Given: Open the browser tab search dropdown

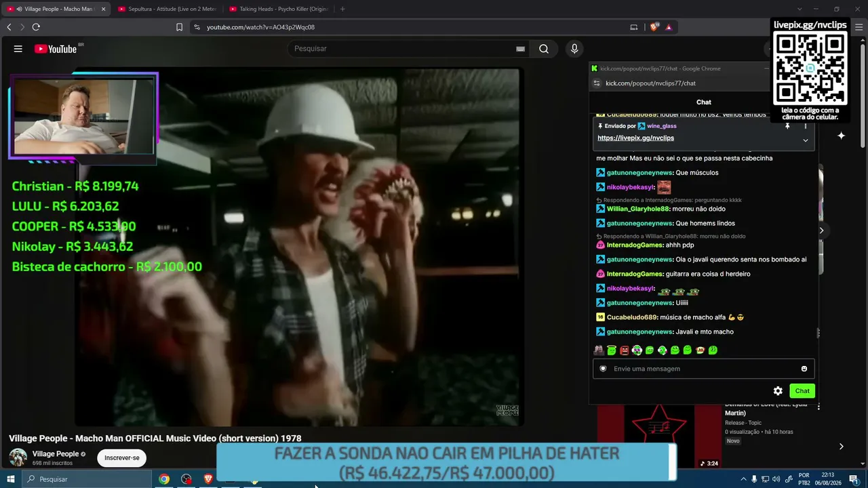Looking at the screenshot, I should point(800,9).
